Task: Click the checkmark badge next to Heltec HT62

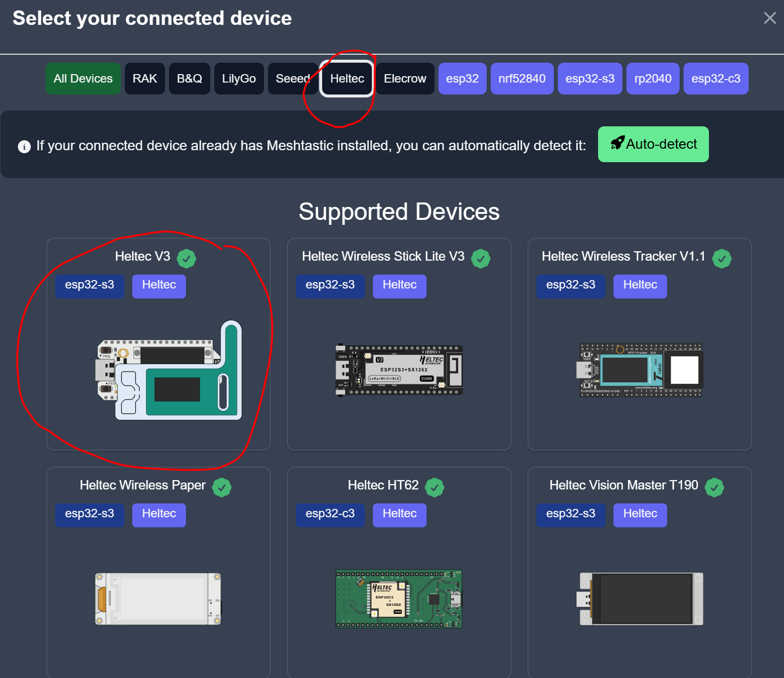Action: 435,487
